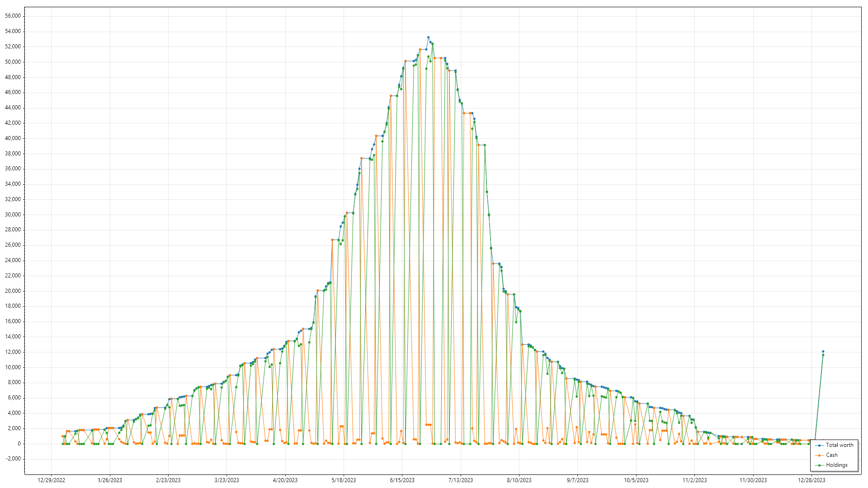
Task: Click the Cash legend entry
Action: [x=826, y=455]
